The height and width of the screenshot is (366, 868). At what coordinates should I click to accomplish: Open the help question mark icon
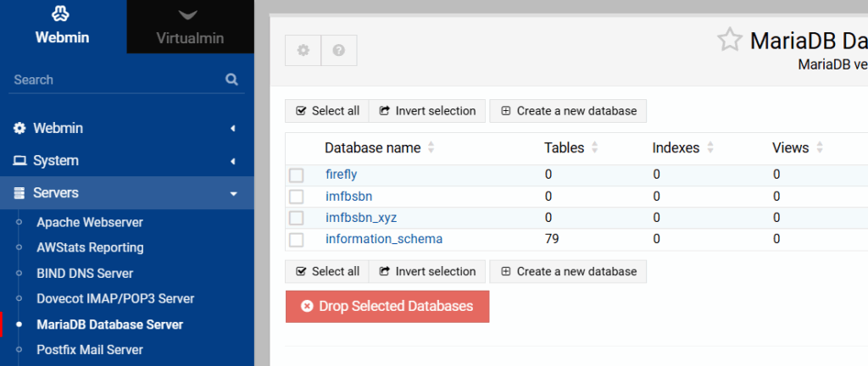339,51
